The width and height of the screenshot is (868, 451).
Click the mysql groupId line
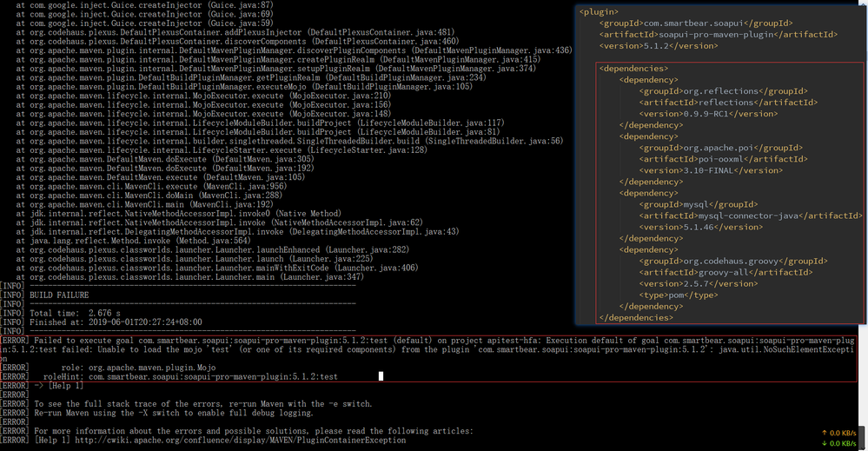(698, 204)
